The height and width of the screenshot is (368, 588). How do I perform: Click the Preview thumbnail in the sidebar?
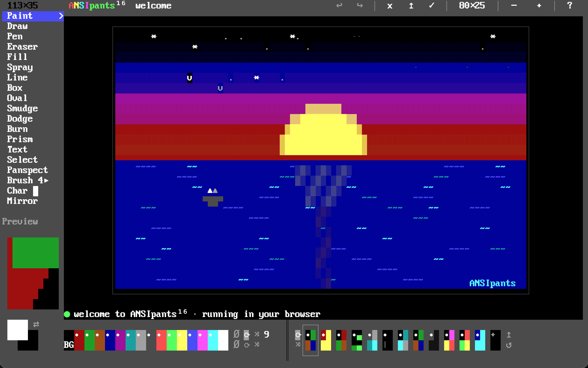(x=33, y=273)
